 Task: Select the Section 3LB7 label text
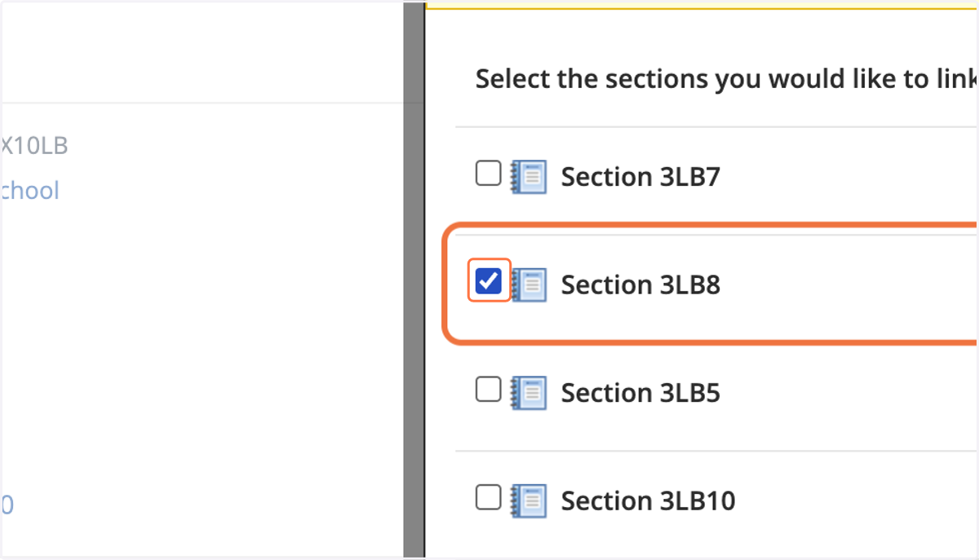click(x=640, y=177)
